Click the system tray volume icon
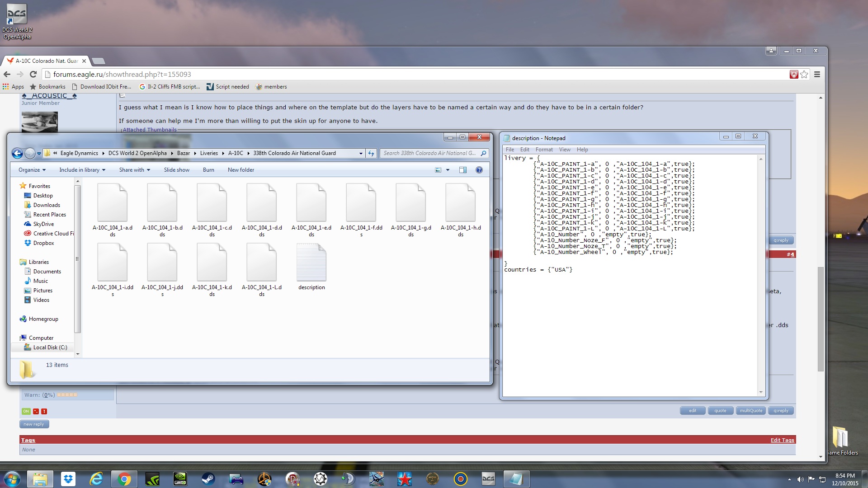The height and width of the screenshot is (488, 868). click(801, 479)
